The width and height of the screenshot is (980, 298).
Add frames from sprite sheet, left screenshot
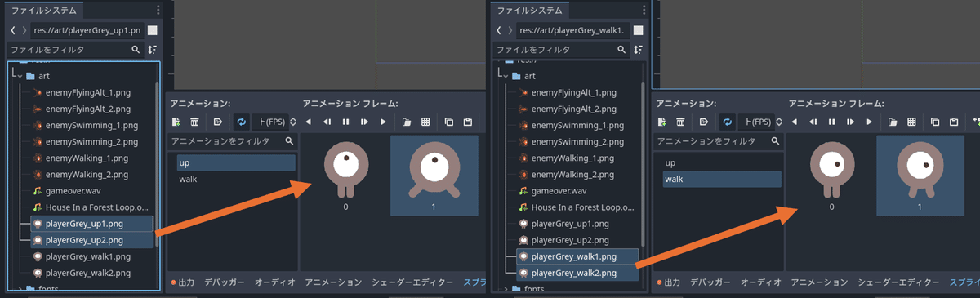425,122
